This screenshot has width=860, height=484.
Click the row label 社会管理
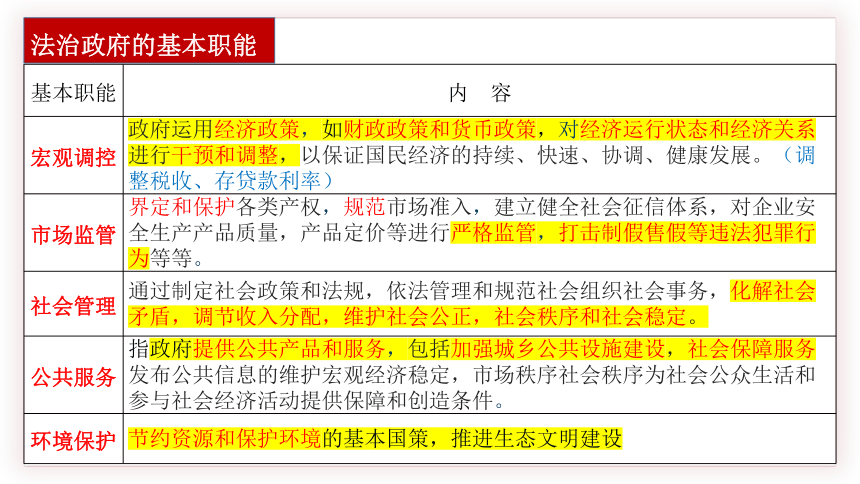pos(73,306)
